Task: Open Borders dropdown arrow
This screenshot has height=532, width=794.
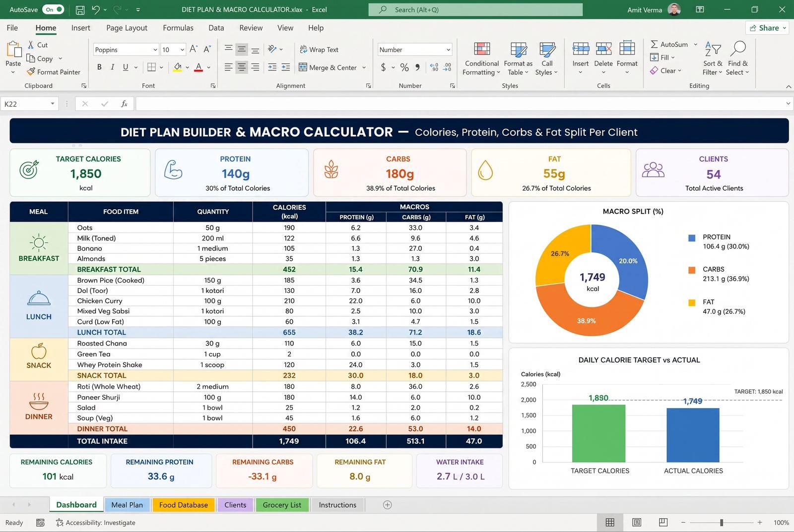Action: (x=161, y=67)
